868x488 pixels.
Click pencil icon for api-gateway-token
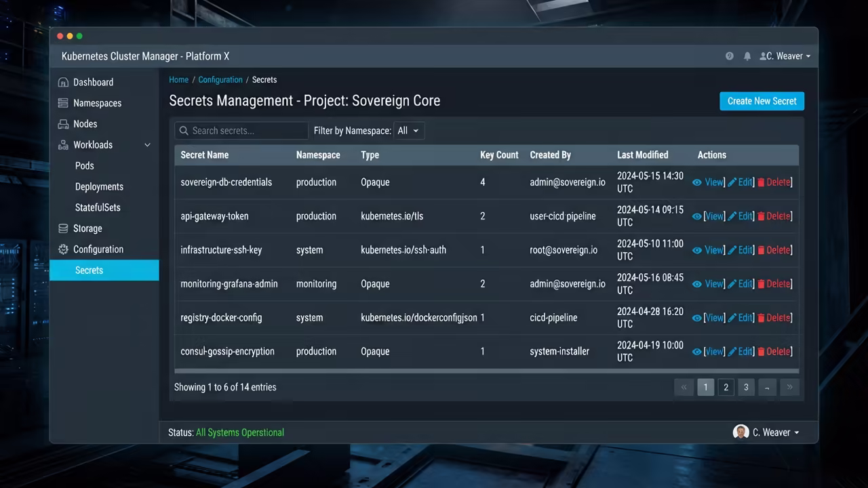[732, 216]
